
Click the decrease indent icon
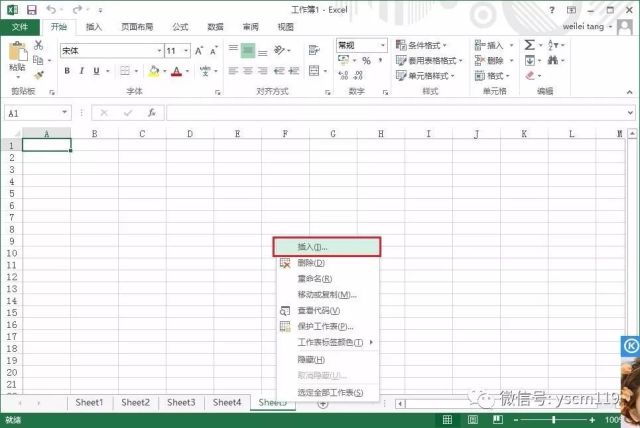279,71
